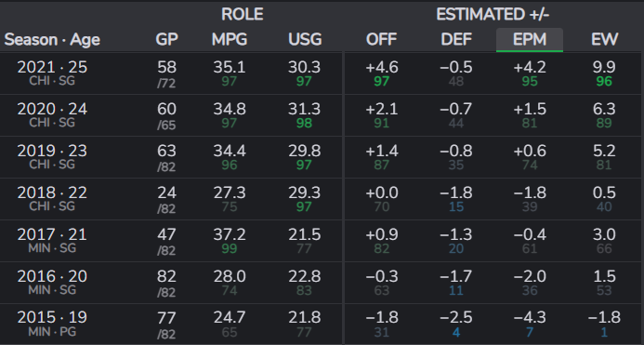Click the −4.3 EPM value for 2015
Screen dimensions: 644x345
(x=530, y=317)
